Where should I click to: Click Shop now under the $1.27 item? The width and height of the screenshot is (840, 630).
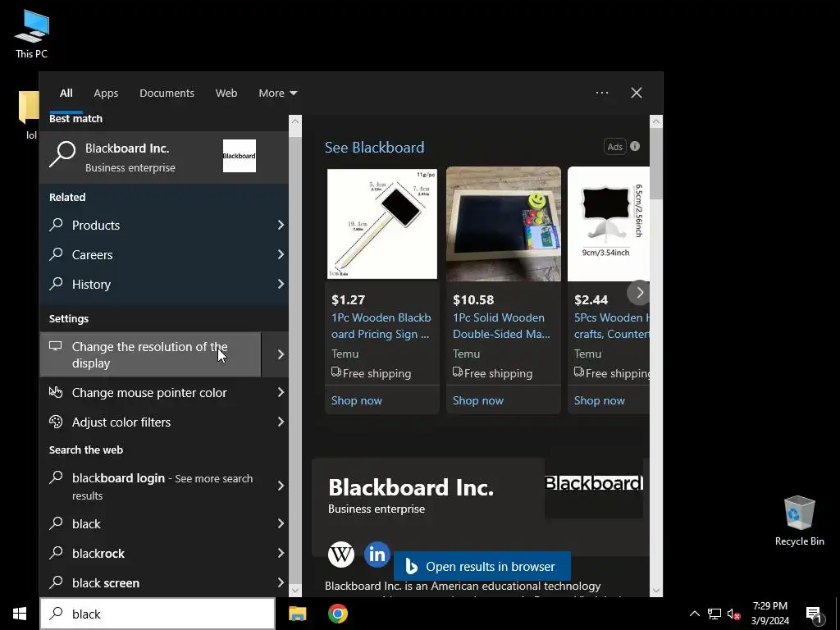point(356,400)
